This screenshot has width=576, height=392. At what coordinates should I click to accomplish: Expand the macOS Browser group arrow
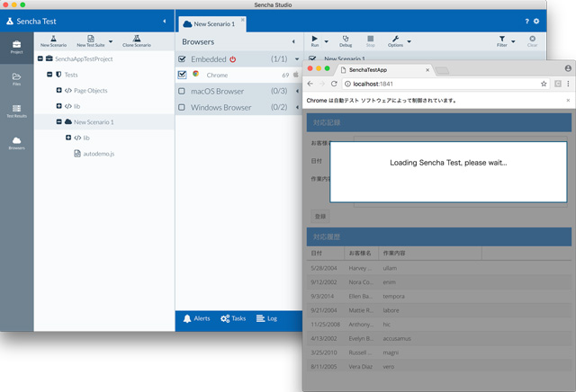(297, 91)
